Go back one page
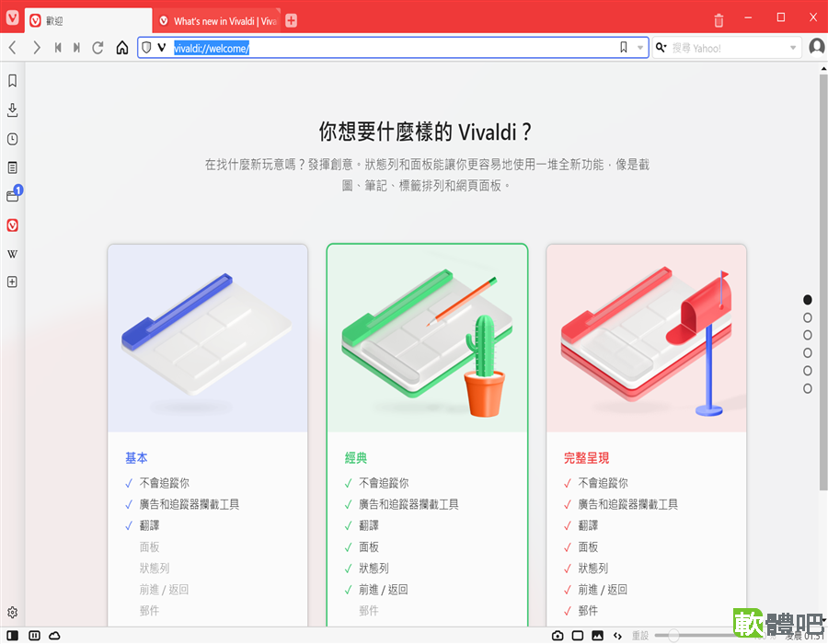The width and height of the screenshot is (828, 644). (13, 48)
